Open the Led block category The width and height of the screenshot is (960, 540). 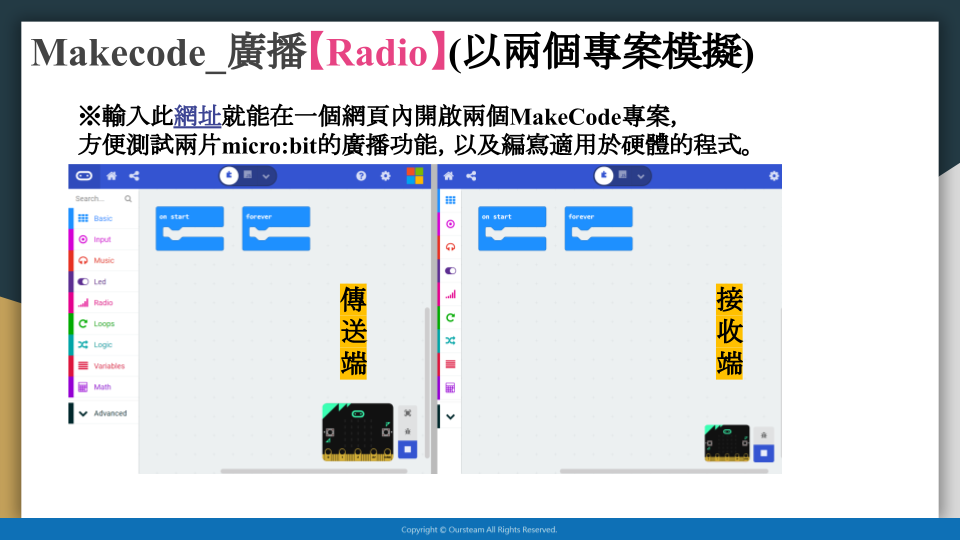(x=103, y=282)
